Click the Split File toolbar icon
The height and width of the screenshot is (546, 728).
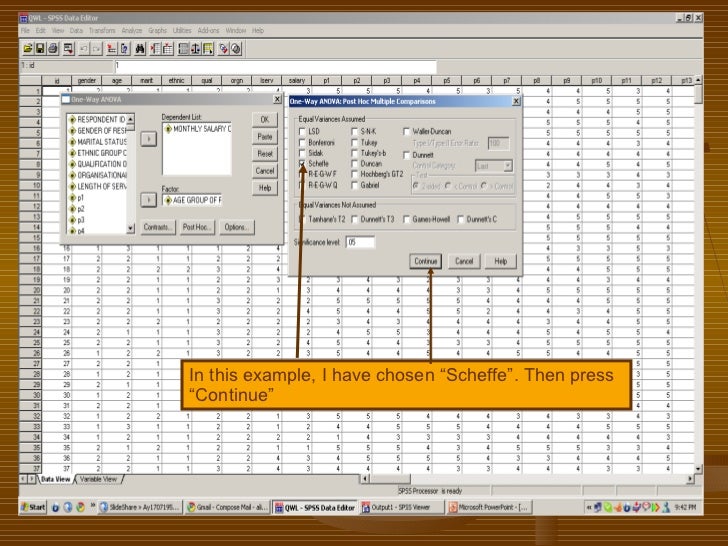click(x=183, y=49)
